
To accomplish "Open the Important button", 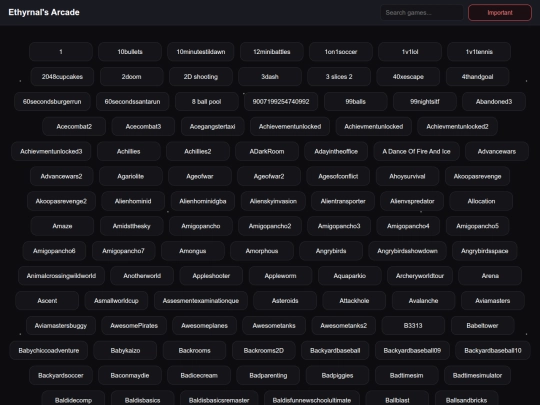I will (x=500, y=13).
